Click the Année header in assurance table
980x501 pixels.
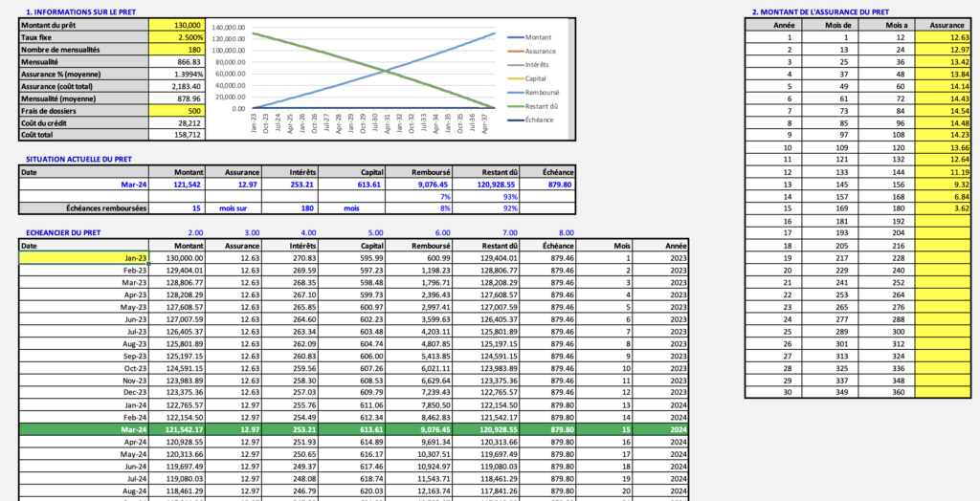(784, 25)
